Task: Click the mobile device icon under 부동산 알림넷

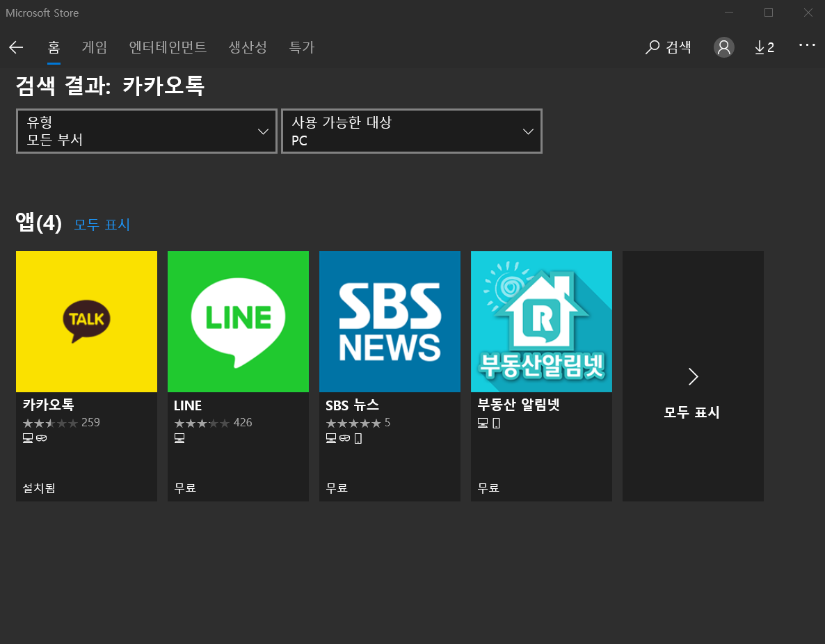Action: tap(496, 423)
